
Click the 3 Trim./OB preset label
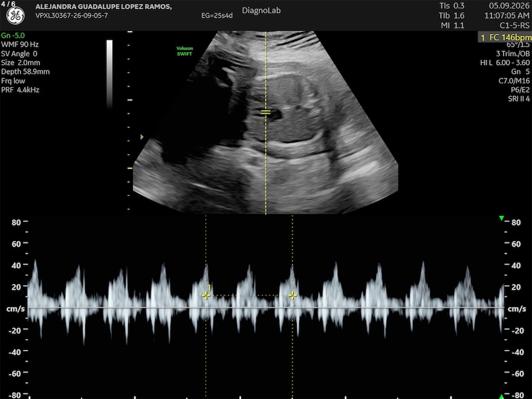click(513, 54)
